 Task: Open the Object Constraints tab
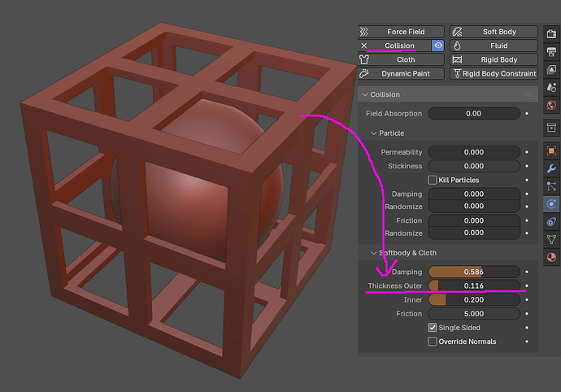coord(551,221)
